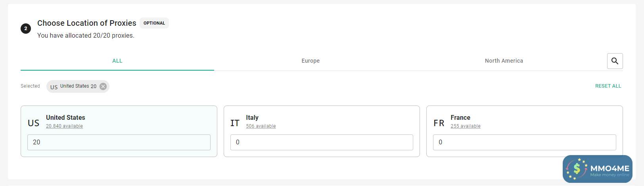644x186 pixels.
Task: Click the FR code in France card
Action: tap(439, 123)
